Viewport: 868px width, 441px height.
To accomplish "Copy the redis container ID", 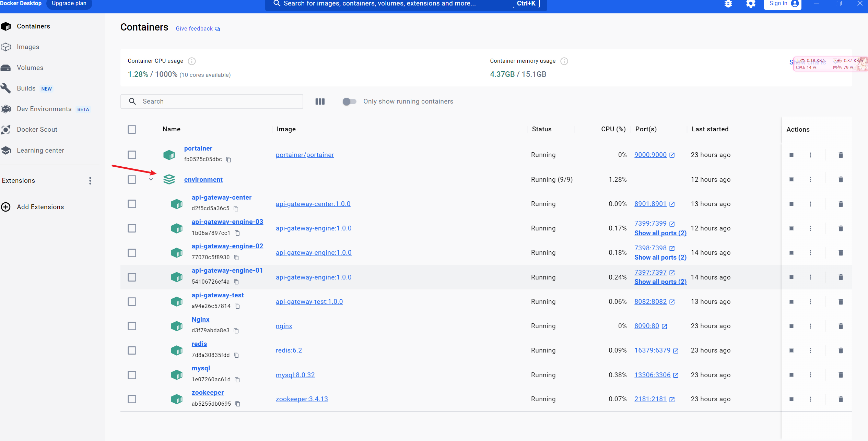I will tap(236, 355).
